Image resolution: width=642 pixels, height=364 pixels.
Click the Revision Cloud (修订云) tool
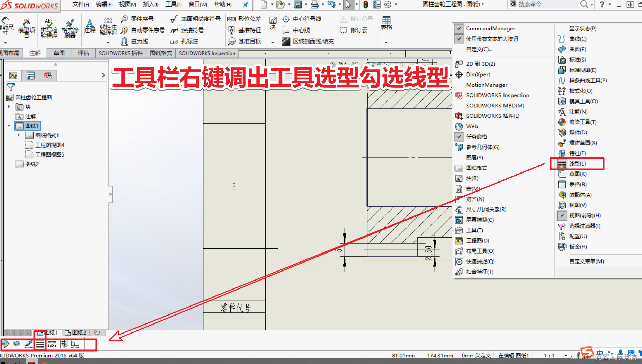(354, 30)
